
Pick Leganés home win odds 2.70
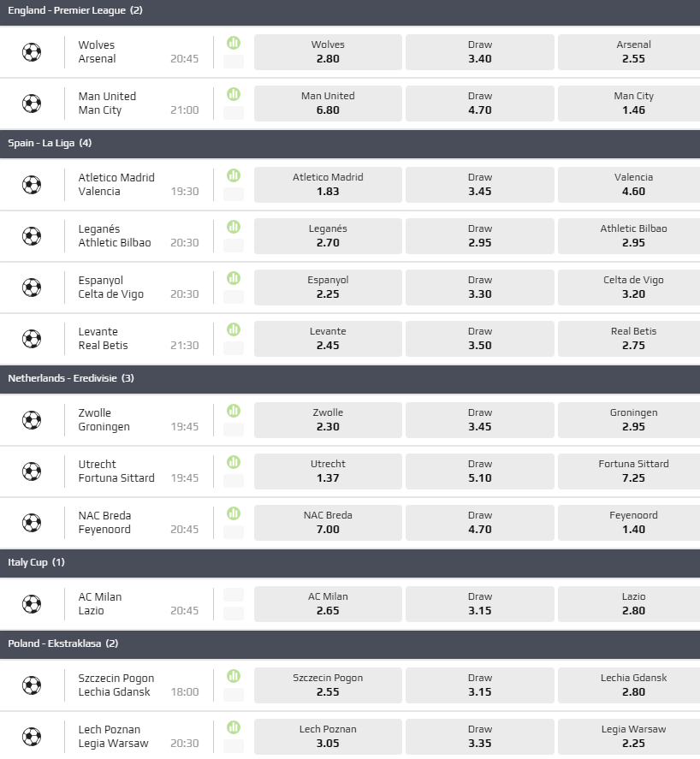[328, 236]
